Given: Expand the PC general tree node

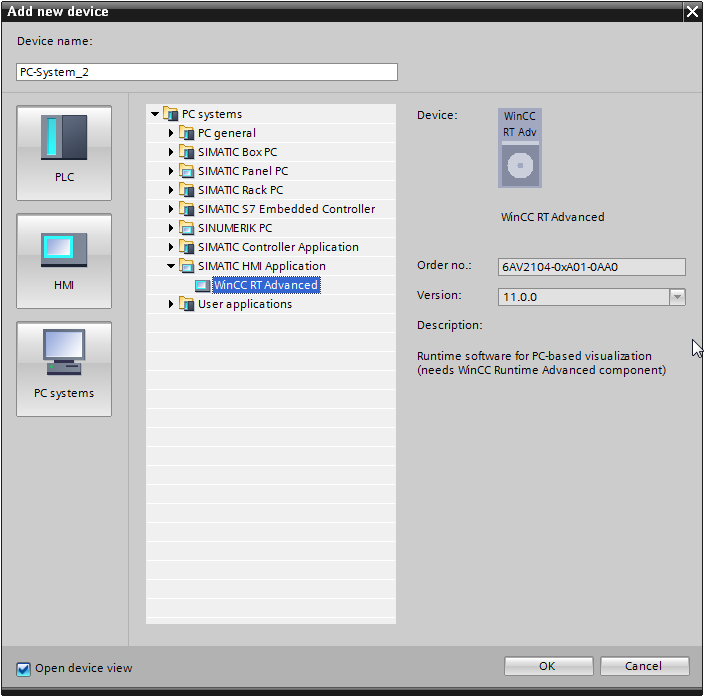Looking at the screenshot, I should pyautogui.click(x=171, y=133).
